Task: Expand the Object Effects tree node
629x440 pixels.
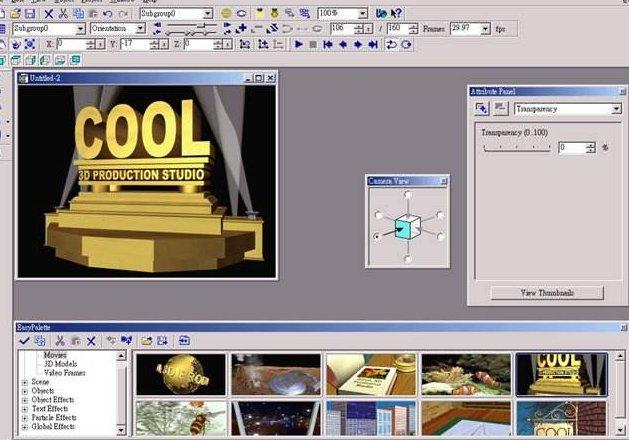Action: (25, 400)
